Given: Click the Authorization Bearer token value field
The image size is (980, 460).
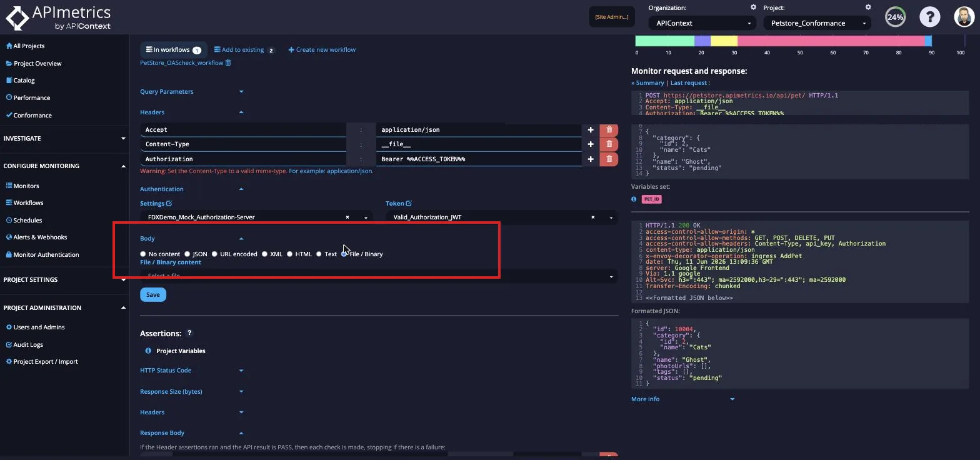Looking at the screenshot, I should tap(479, 159).
